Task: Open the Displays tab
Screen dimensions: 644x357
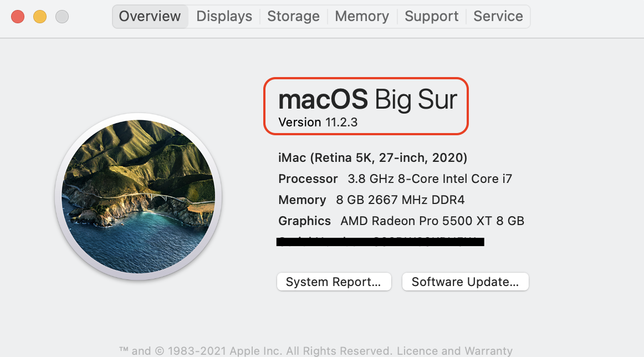Action: [x=224, y=17]
